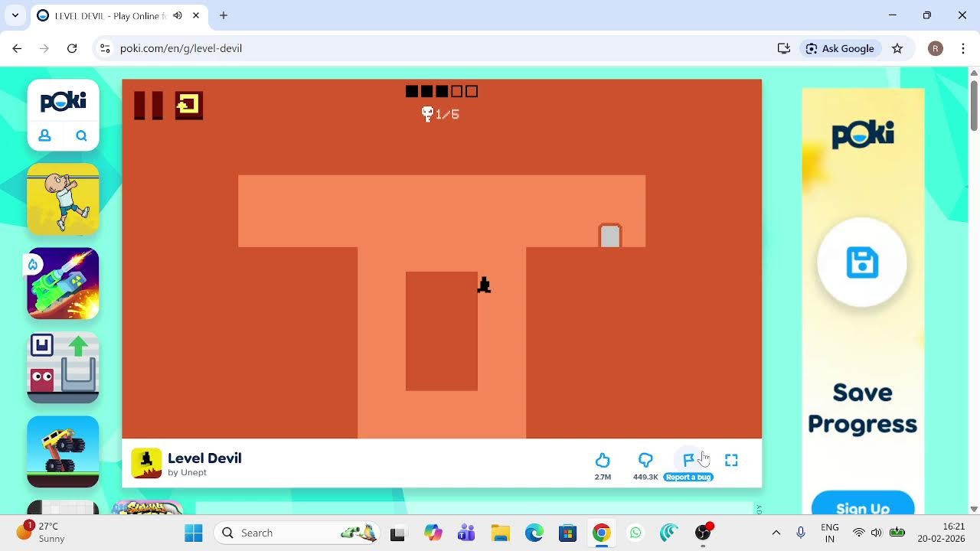The height and width of the screenshot is (551, 980).
Task: Reload the current page
Action: [x=72, y=48]
